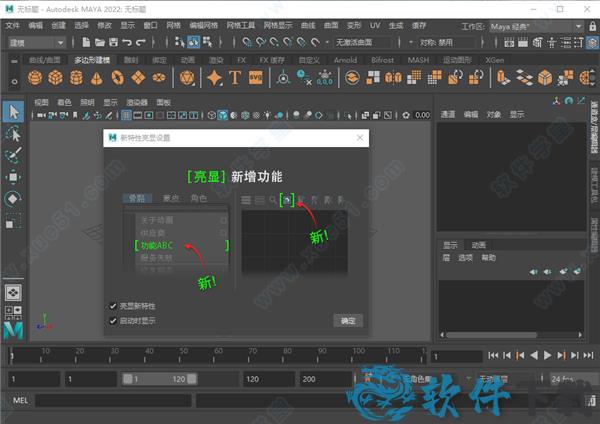Click the Open Scene folder icon
600x424 pixels.
pyautogui.click(x=99, y=42)
